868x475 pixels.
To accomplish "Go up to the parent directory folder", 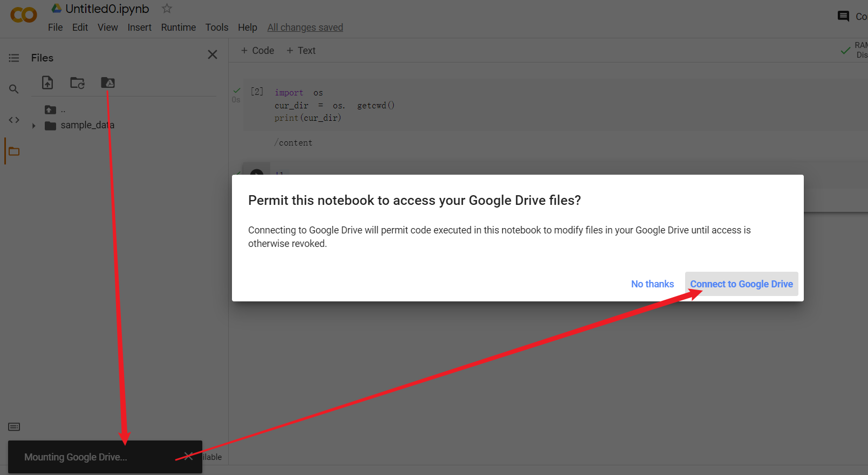I will [x=50, y=110].
